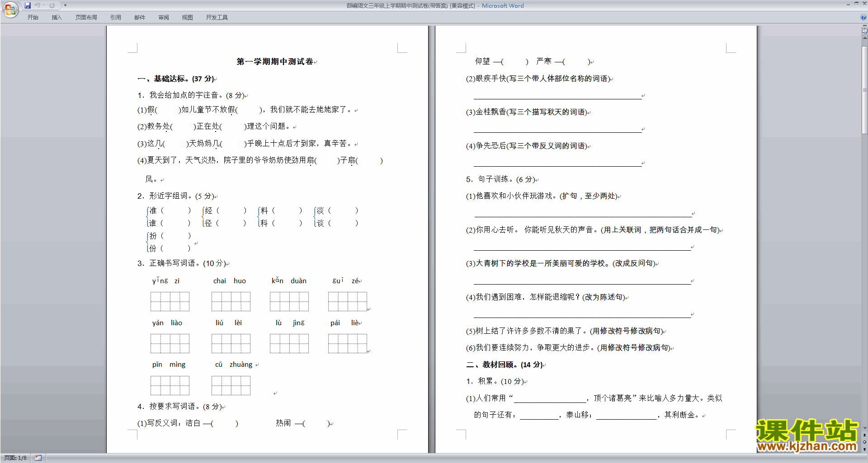The image size is (868, 463).
Task: Redo the last action
Action: 52,5
